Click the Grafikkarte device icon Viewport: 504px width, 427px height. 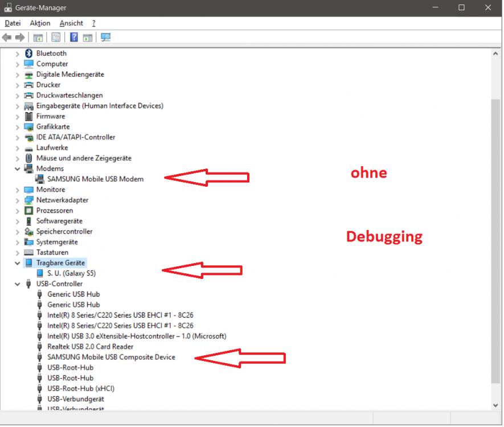point(28,126)
